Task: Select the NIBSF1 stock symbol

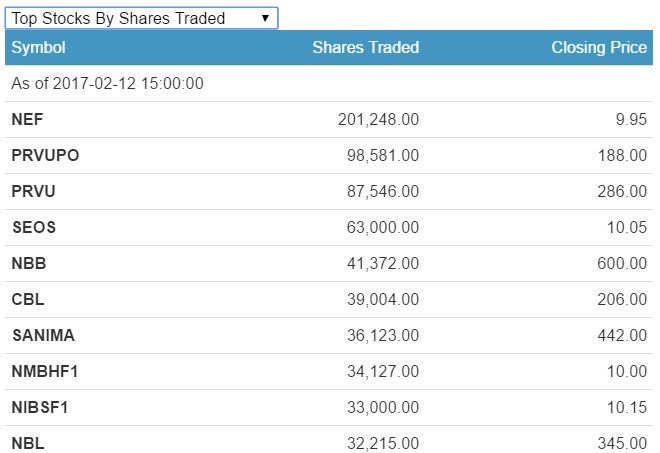Action: point(40,407)
